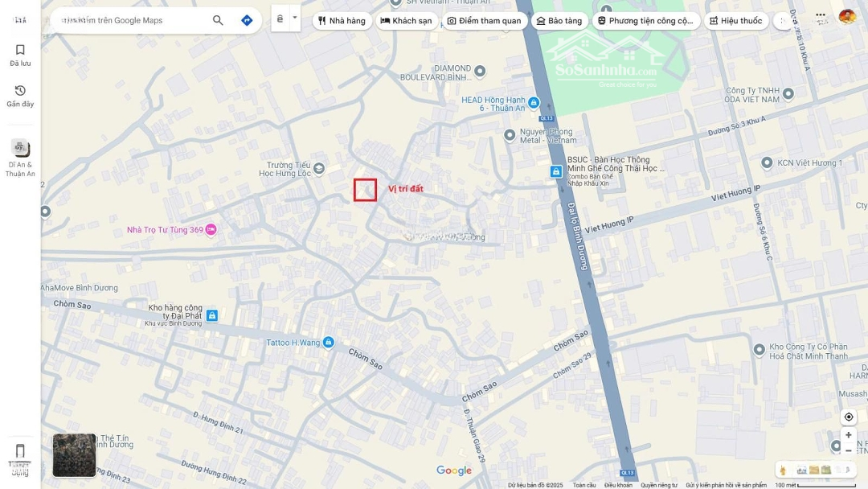Image resolution: width=868 pixels, height=489 pixels.
Task: Open the first imagery thumbnail beside pegman
Action: 801,471
